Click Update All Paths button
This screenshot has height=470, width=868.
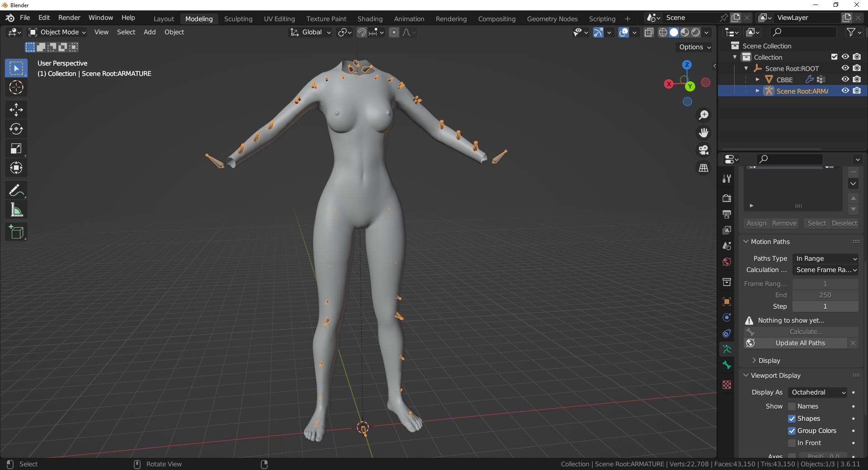(800, 343)
